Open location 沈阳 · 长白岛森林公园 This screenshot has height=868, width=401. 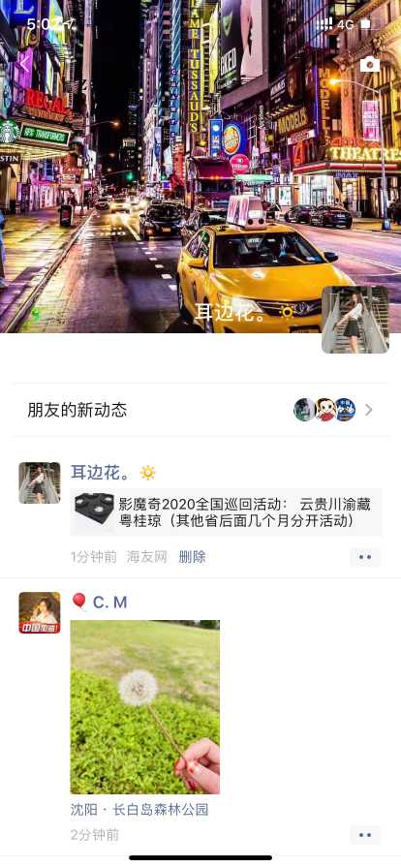click(139, 810)
